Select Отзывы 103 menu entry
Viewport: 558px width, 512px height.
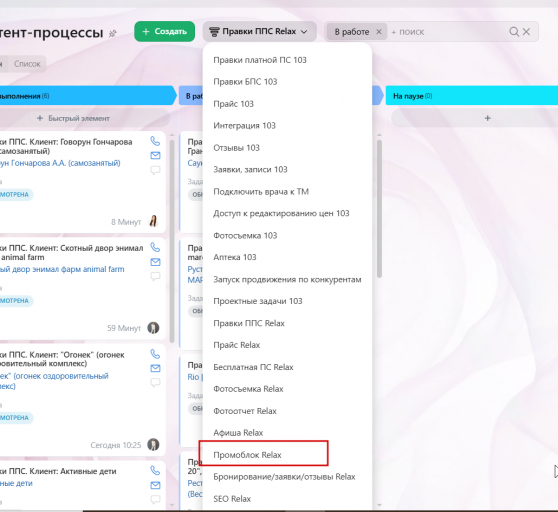click(236, 148)
